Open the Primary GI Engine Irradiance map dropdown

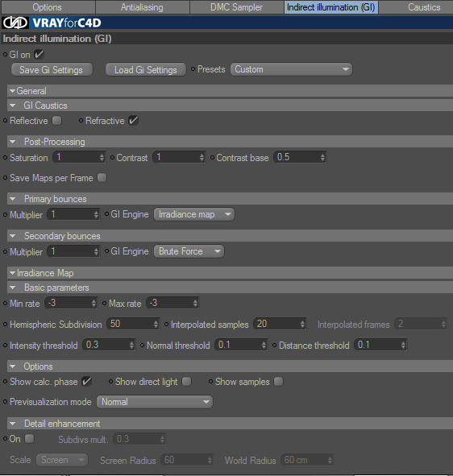(193, 214)
